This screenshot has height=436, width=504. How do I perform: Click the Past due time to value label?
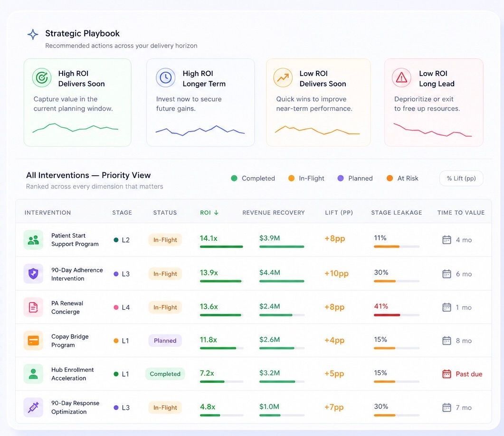pos(469,374)
